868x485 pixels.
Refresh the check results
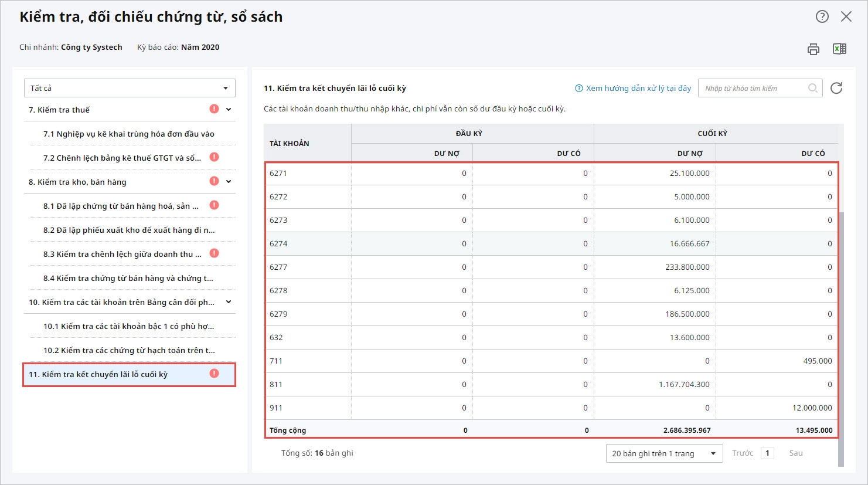tap(836, 88)
